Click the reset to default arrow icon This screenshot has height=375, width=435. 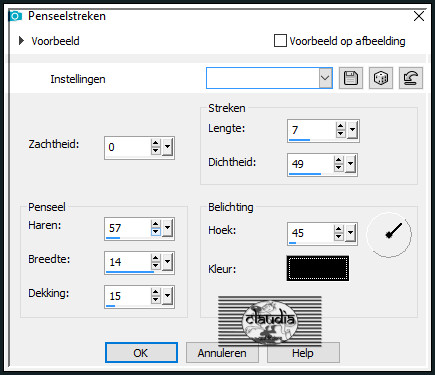[411, 78]
